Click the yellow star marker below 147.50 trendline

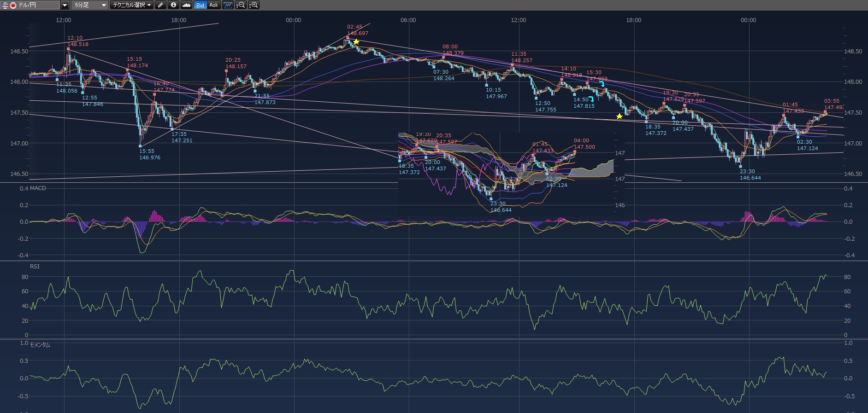(x=620, y=116)
